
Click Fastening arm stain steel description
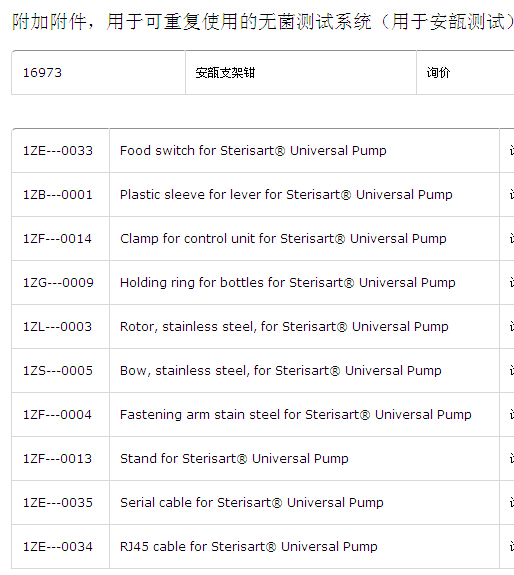click(295, 415)
